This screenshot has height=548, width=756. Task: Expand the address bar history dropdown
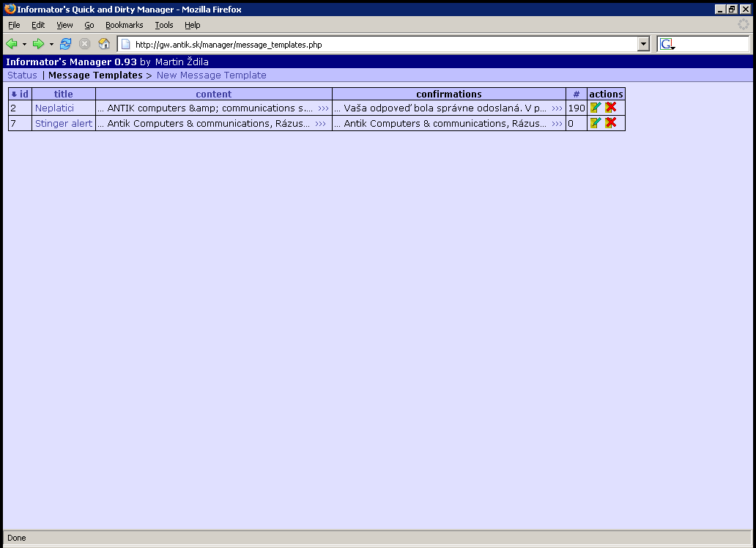[643, 45]
